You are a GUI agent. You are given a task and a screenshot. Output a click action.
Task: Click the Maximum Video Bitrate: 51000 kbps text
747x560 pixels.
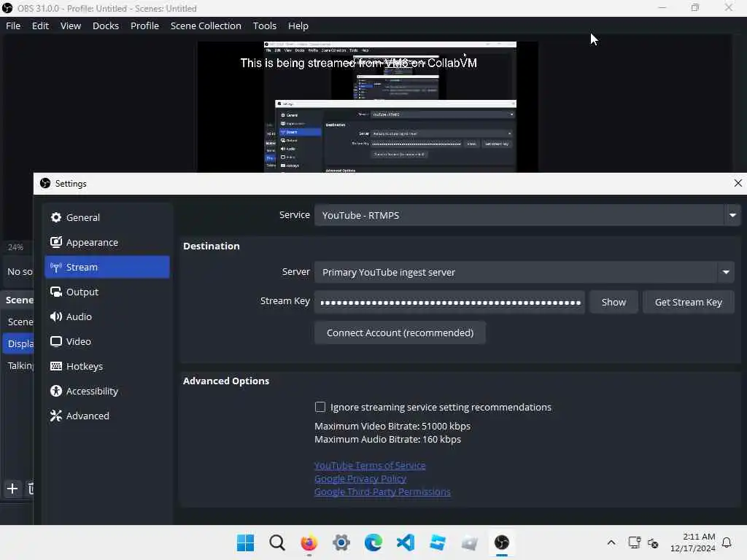tap(392, 426)
